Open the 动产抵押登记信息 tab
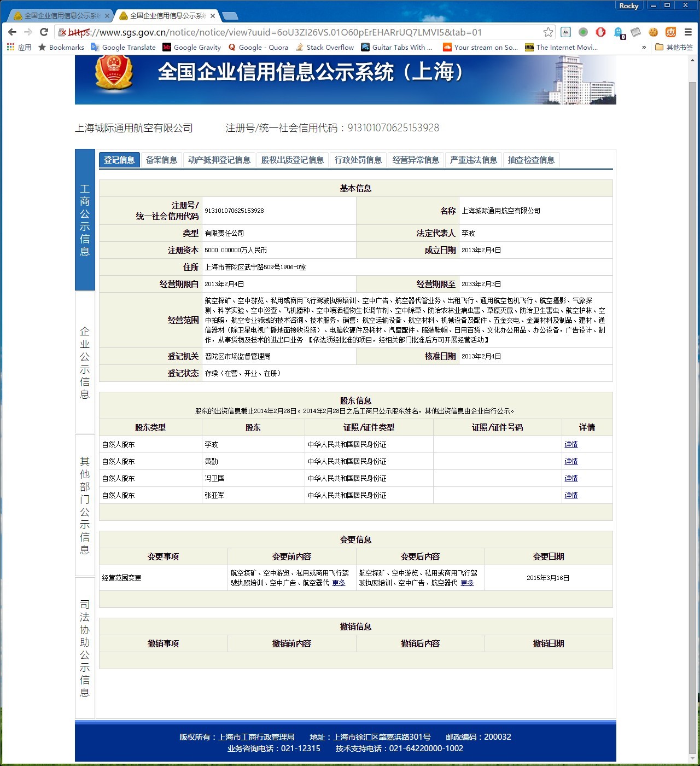700x766 pixels. click(x=219, y=160)
